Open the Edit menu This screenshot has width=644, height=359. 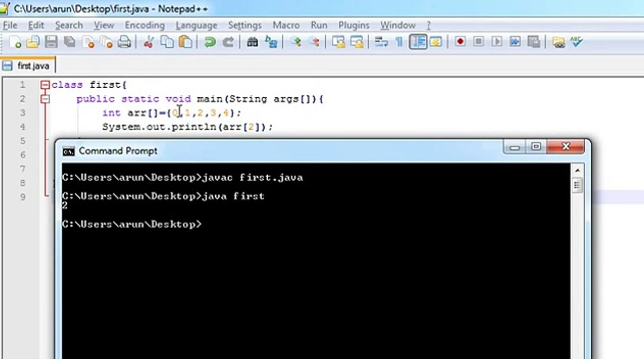[x=36, y=25]
